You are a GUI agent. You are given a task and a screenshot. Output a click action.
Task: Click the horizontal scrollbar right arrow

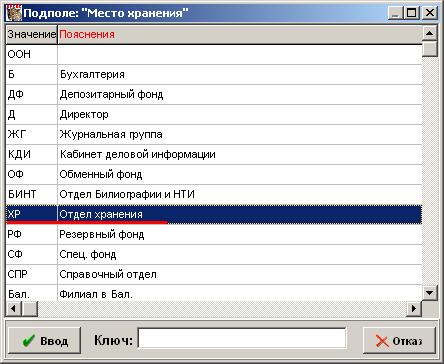point(414,308)
